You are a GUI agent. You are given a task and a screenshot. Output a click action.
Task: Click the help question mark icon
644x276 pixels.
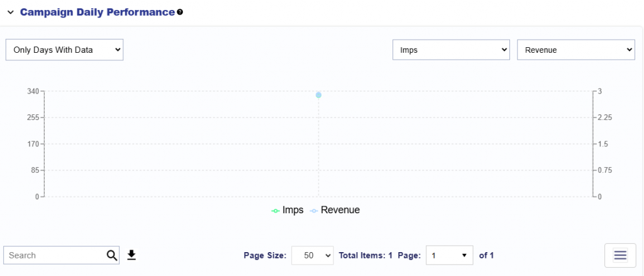(180, 12)
